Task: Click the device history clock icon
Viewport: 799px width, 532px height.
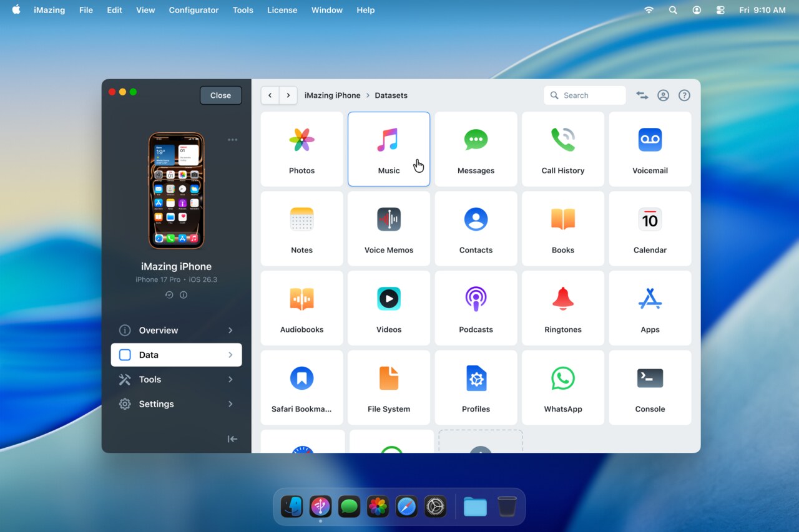Action: (x=169, y=295)
